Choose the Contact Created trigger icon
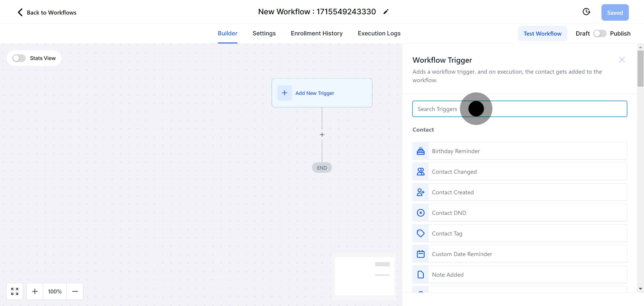The height and width of the screenshot is (306, 644). [420, 192]
